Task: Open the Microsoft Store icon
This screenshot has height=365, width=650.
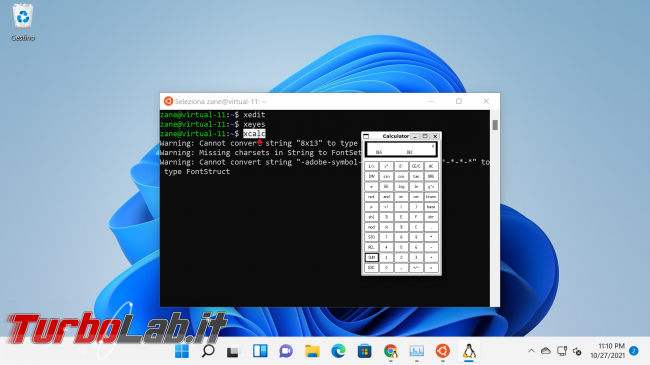Action: (364, 351)
